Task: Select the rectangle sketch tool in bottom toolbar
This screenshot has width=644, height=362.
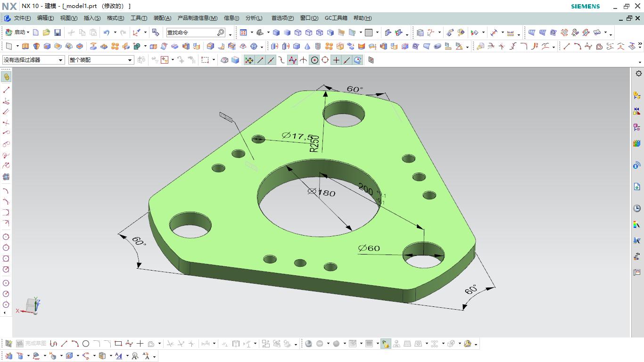Action: click(x=118, y=344)
